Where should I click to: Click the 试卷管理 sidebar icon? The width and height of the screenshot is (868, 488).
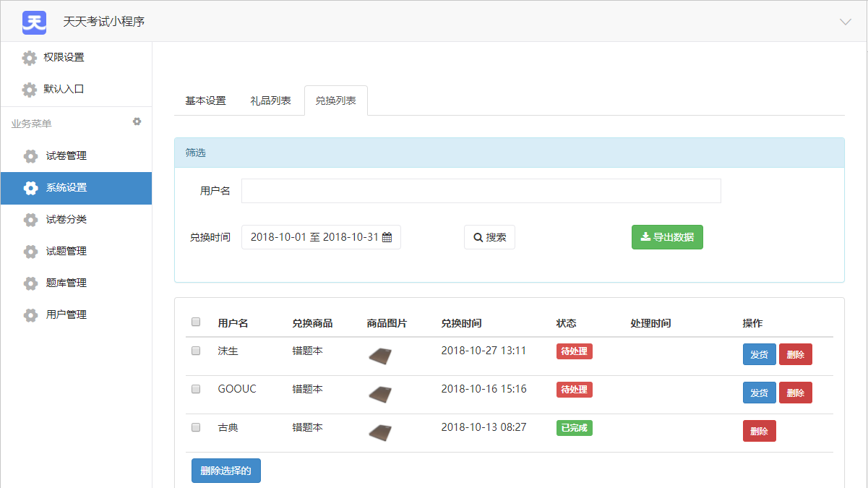pyautogui.click(x=30, y=156)
